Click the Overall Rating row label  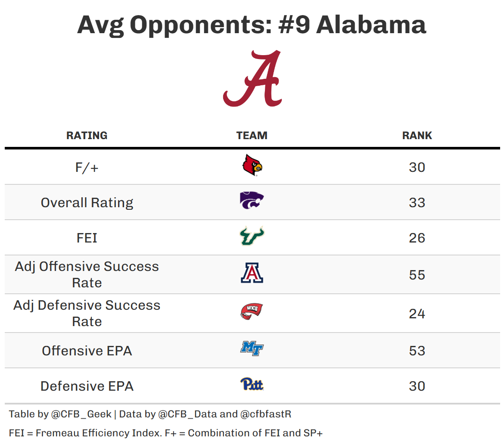click(87, 203)
